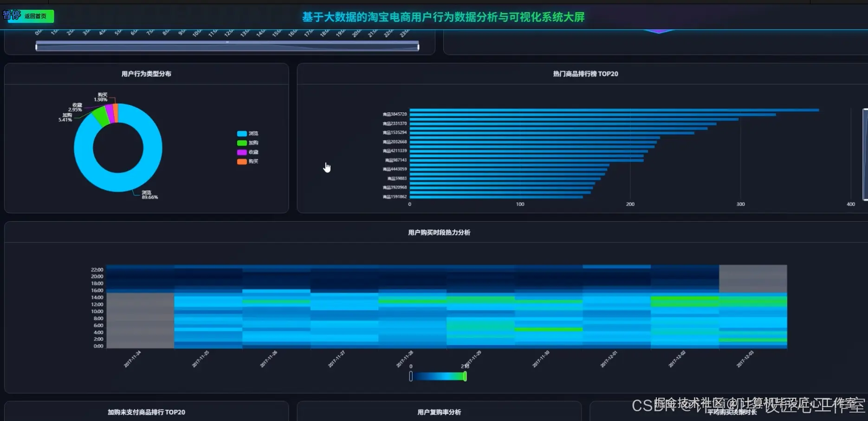Click bar label 商品4443059
The width and height of the screenshot is (868, 421).
[x=395, y=169]
